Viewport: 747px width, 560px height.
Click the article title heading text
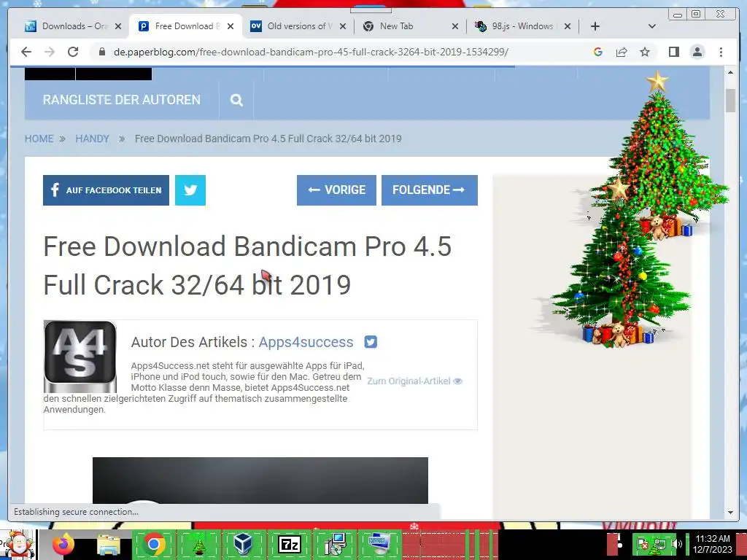tap(247, 265)
